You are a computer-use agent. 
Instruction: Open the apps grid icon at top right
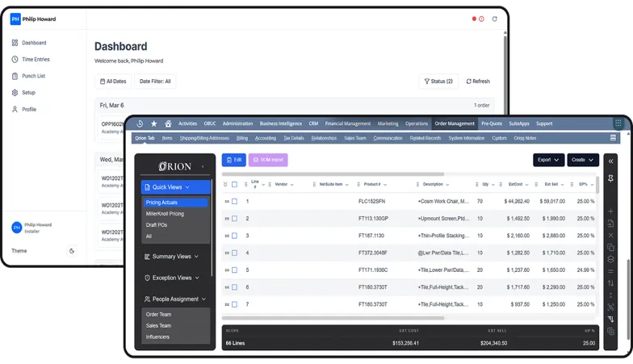pyautogui.click(x=618, y=123)
